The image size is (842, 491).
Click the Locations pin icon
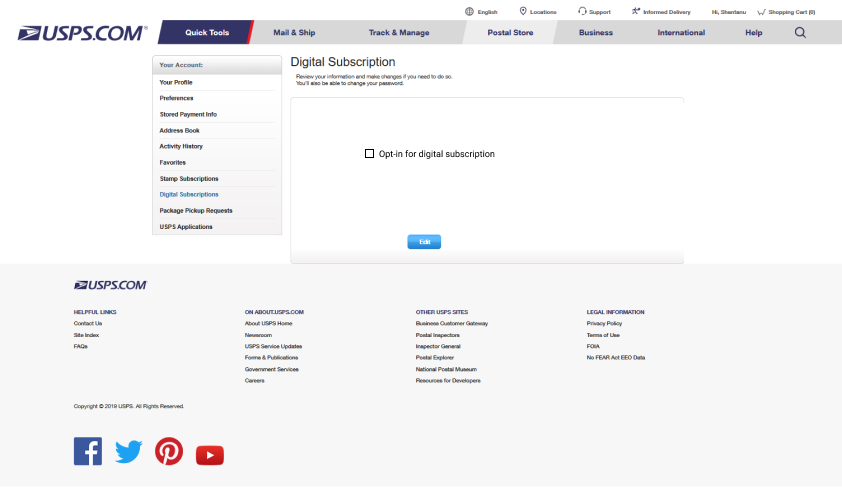[523, 11]
